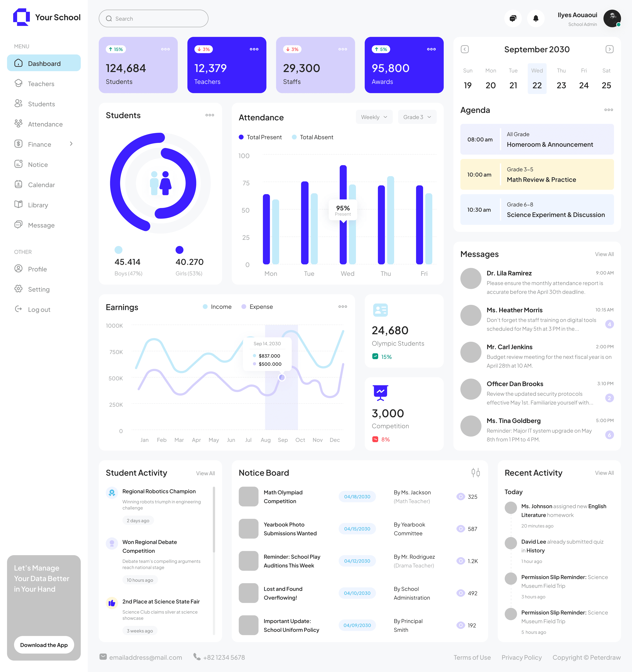Image resolution: width=632 pixels, height=672 pixels.
Task: Click View All next to Messages
Action: pos(604,254)
